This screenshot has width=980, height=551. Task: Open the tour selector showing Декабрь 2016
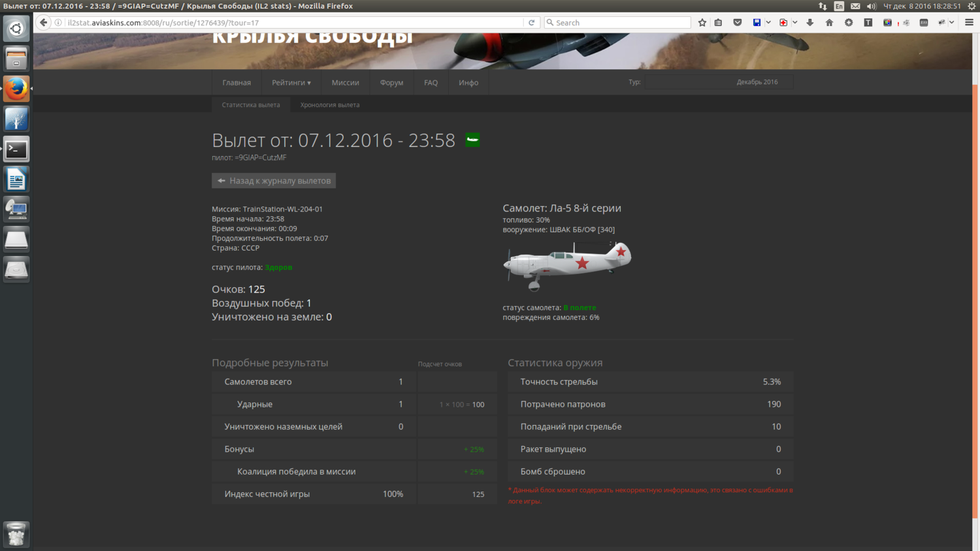[719, 82]
